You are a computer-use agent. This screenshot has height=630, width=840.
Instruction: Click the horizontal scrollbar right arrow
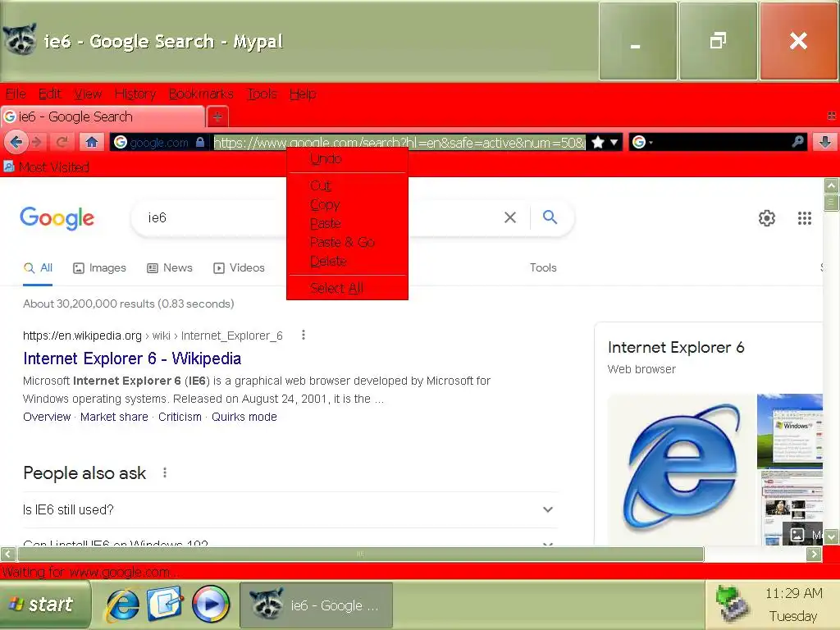[814, 554]
